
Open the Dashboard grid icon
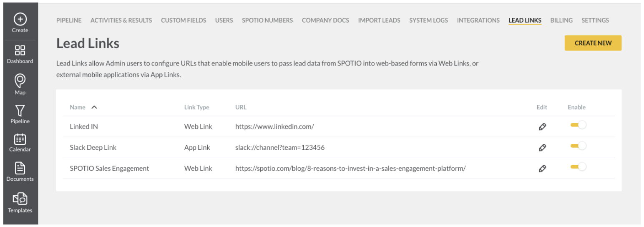point(20,50)
